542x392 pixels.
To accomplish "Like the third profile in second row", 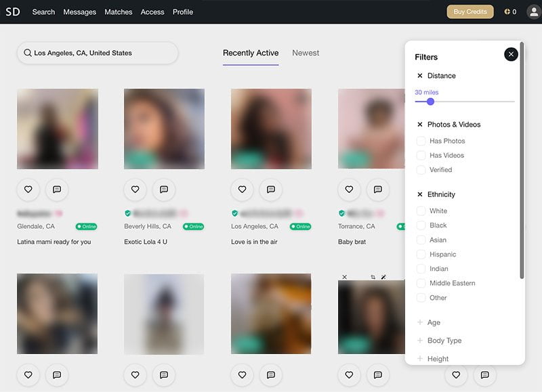I will pos(243,374).
